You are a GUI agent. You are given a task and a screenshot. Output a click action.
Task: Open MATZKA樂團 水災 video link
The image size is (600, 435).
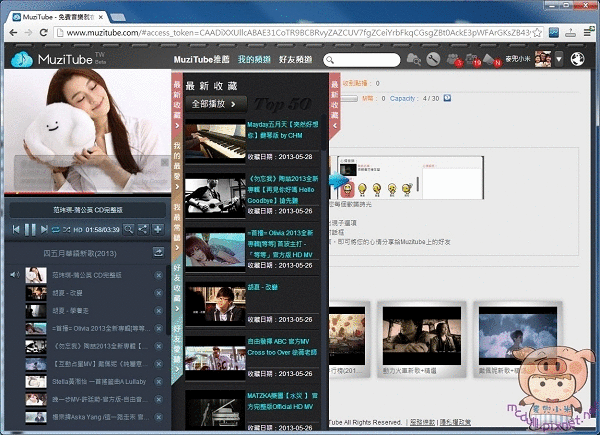point(282,401)
